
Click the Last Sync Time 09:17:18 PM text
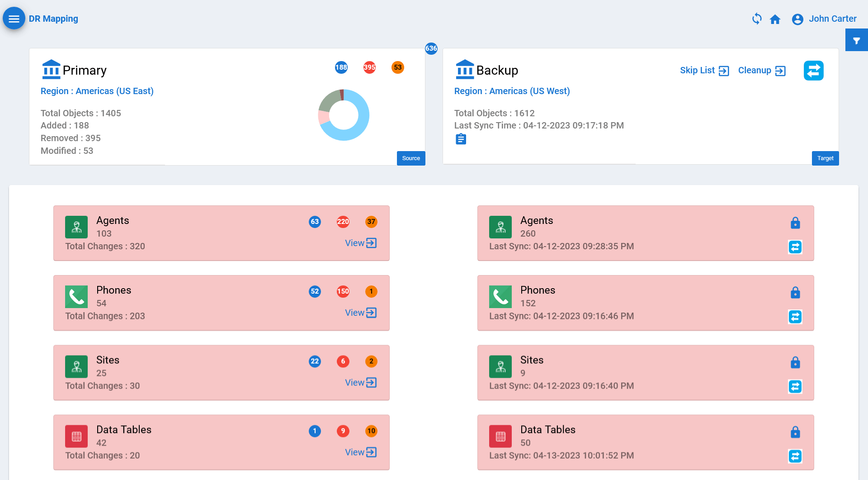pyautogui.click(x=539, y=125)
